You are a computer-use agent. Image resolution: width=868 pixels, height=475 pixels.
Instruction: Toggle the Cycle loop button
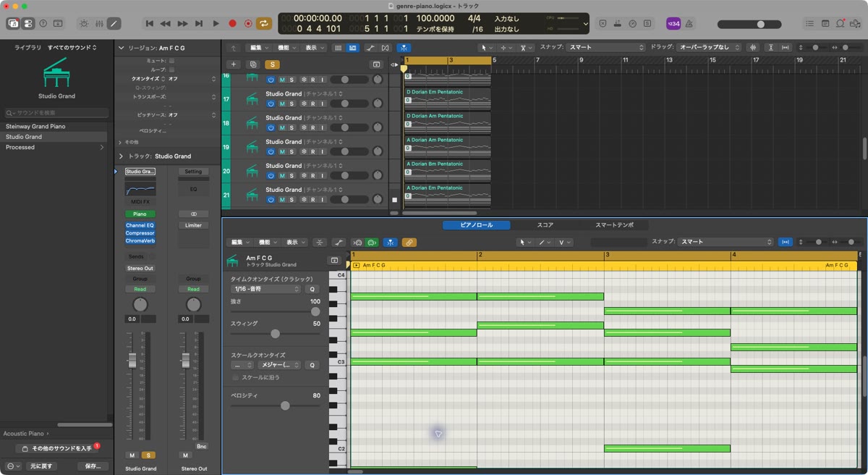click(264, 23)
